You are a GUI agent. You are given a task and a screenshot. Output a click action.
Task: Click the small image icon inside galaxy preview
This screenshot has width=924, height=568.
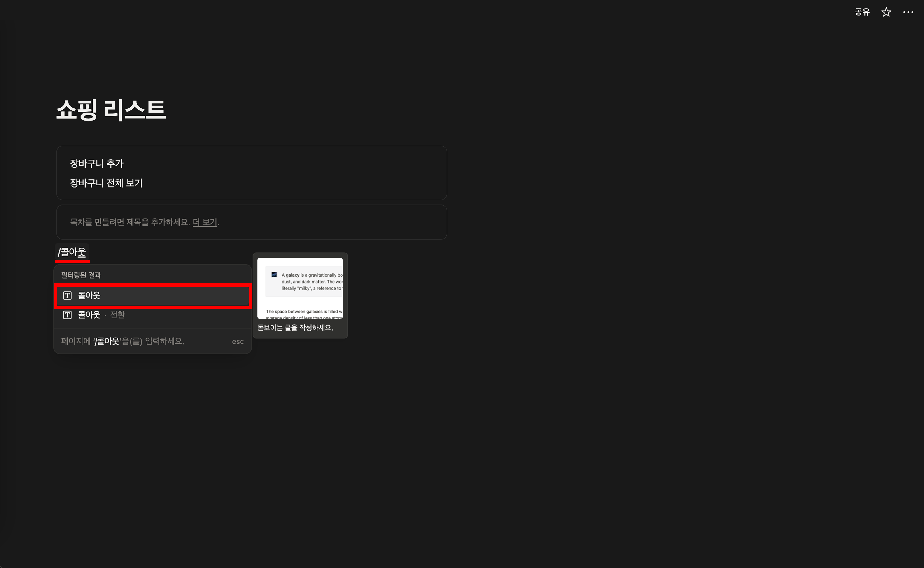pyautogui.click(x=274, y=275)
